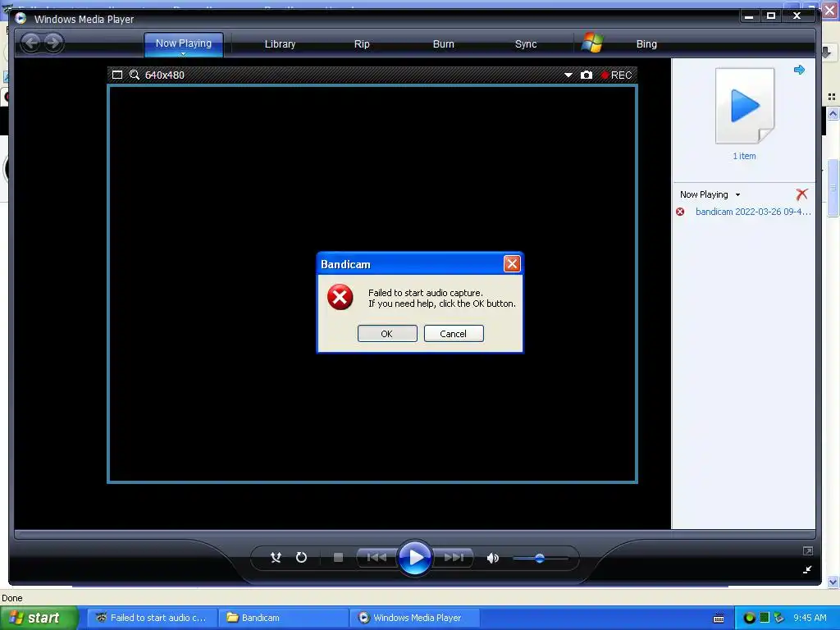The width and height of the screenshot is (840, 630).
Task: Switch to compact mode
Action: tap(807, 569)
